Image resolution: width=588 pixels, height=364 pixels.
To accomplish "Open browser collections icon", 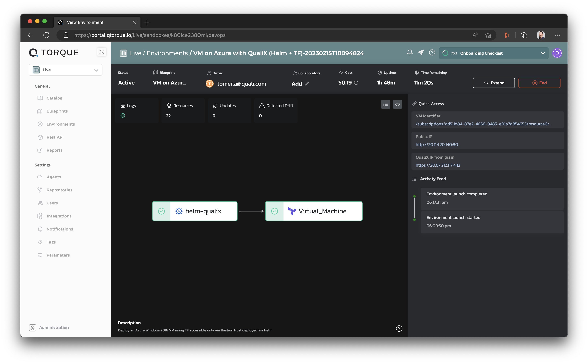I will click(524, 35).
